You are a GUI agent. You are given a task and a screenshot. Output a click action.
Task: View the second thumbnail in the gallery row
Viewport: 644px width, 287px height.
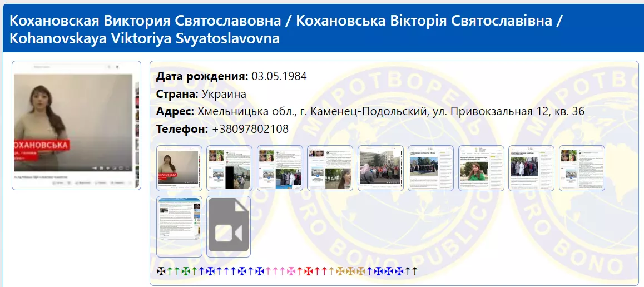[229, 168]
